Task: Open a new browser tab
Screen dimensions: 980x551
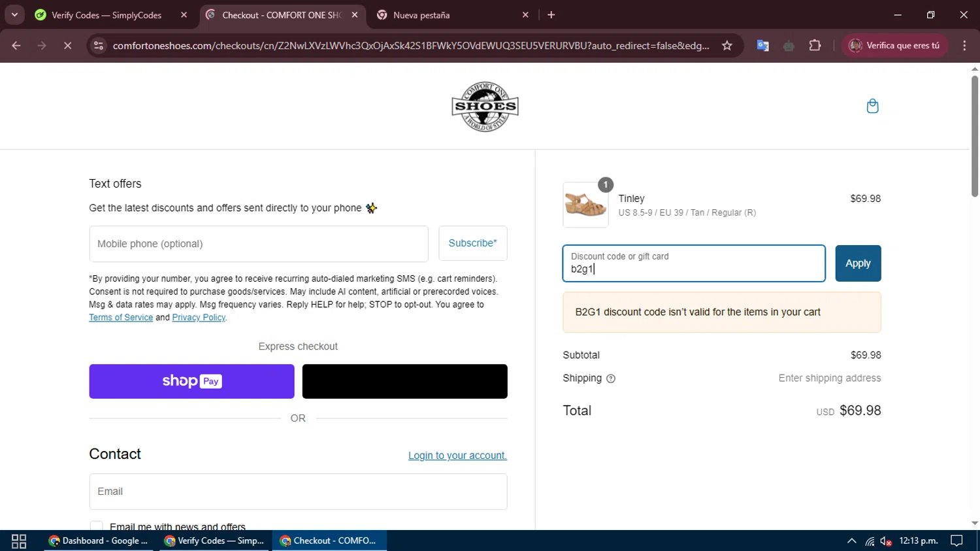Action: coord(551,15)
